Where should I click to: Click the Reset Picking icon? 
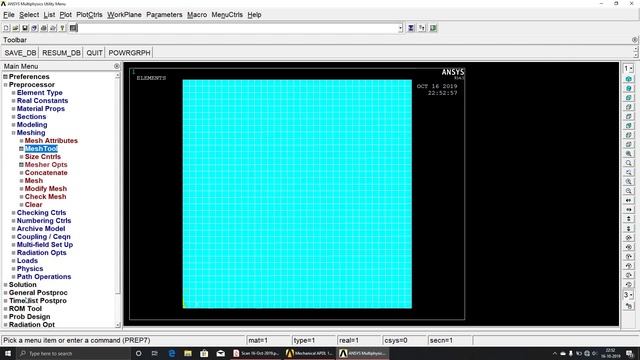coord(422,28)
